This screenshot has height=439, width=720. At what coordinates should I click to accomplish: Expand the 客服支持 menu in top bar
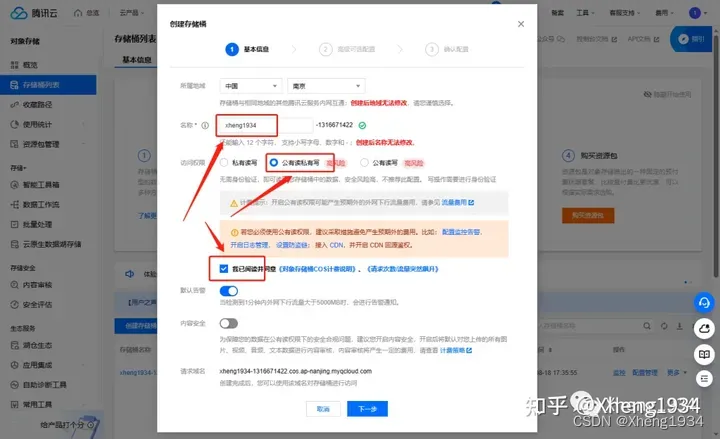(x=624, y=13)
